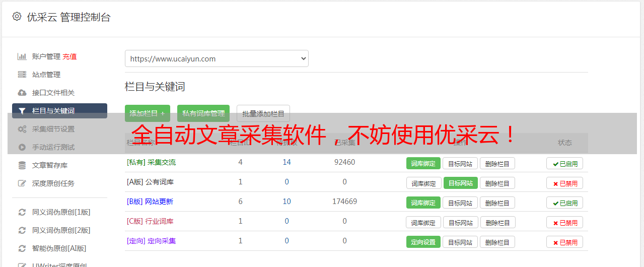Click 词库绑定 in the 采集交流 row
Viewport: 644px width, 267px height.
pyautogui.click(x=423, y=163)
